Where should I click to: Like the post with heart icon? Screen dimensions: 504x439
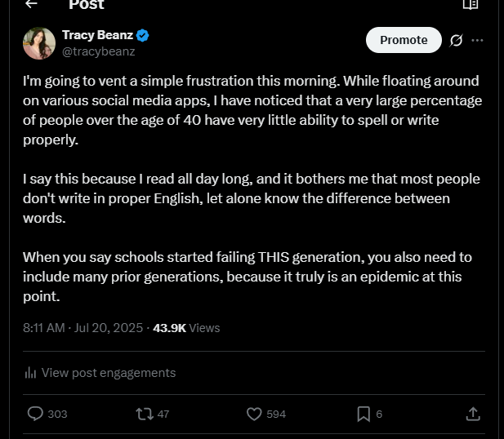(254, 414)
